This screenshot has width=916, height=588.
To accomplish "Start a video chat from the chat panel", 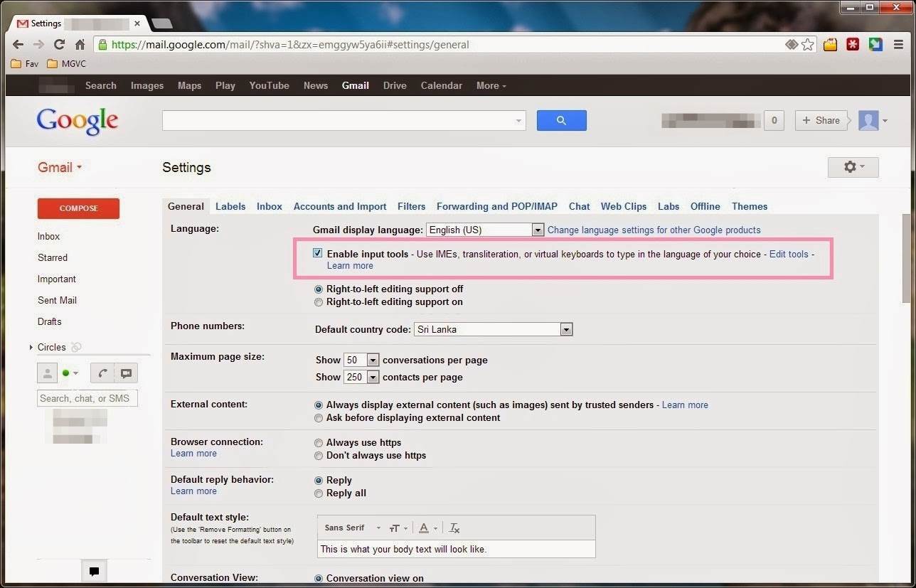I will 126,373.
